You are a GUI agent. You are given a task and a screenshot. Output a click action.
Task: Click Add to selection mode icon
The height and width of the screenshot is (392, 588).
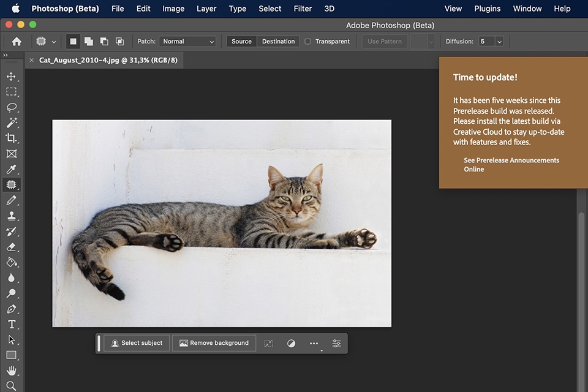point(89,41)
